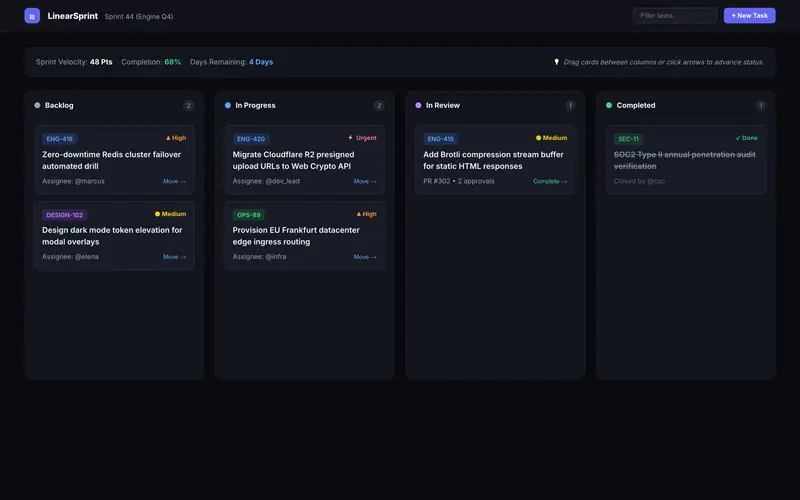Click the lightbulb tip icon
The image size is (800, 500).
click(x=557, y=62)
